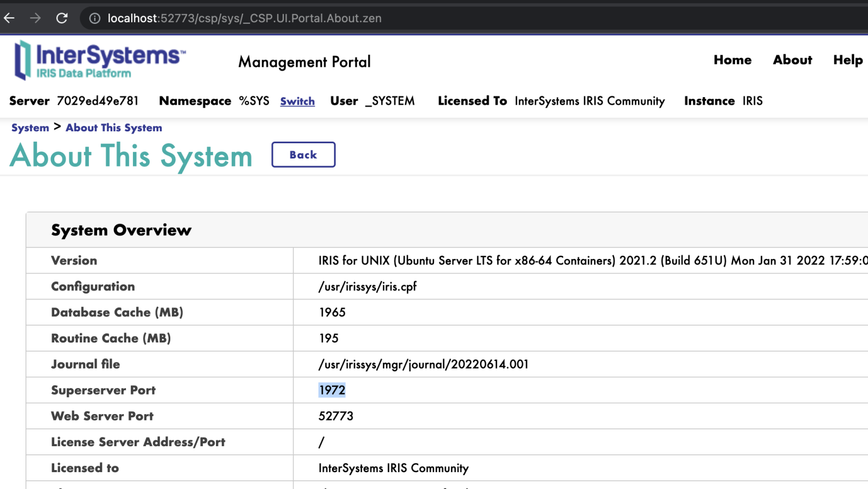Focus the browser address bar URL
868x489 pixels.
click(245, 18)
